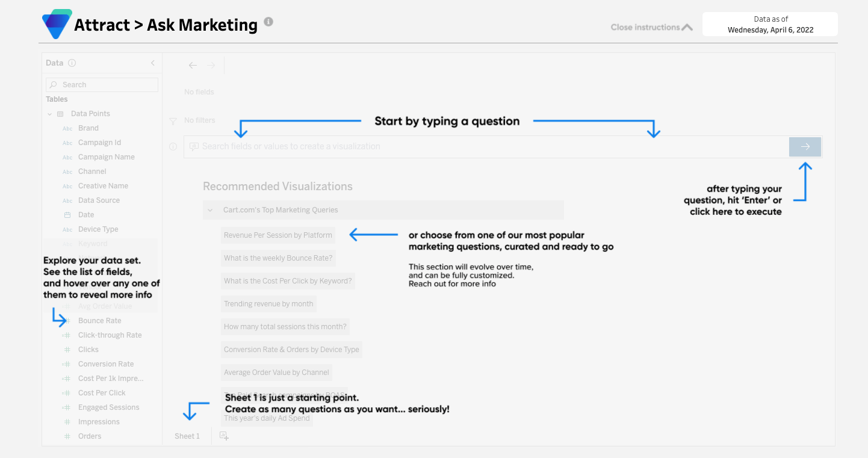The image size is (868, 458).
Task: Collapse the Data Points table tree
Action: coord(49,113)
